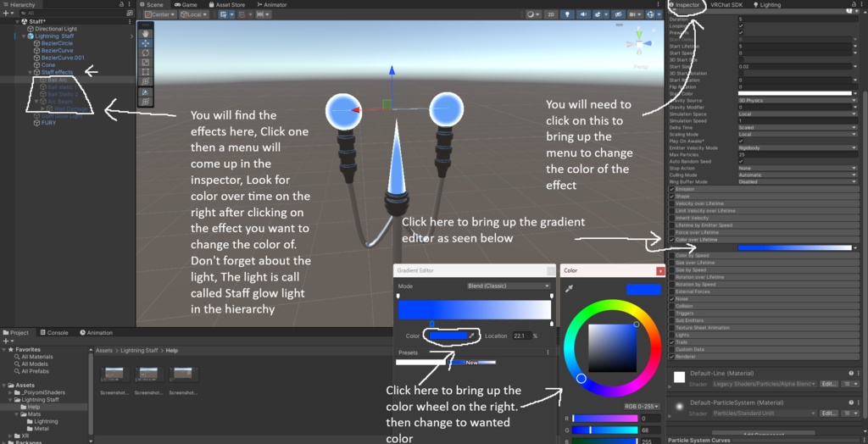Viewport: 868px width, 444px height.
Task: Toggle scene lighting bulb icon
Action: pyautogui.click(x=566, y=15)
